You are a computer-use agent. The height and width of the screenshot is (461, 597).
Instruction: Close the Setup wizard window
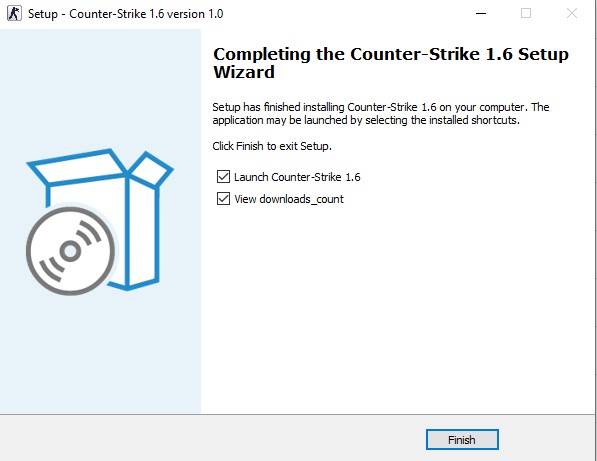571,14
